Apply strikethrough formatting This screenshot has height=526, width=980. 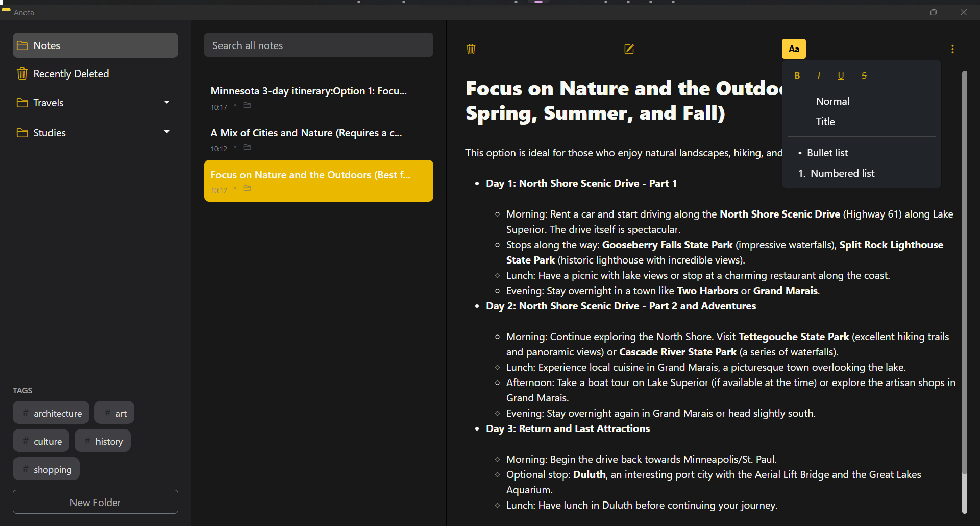(864, 76)
